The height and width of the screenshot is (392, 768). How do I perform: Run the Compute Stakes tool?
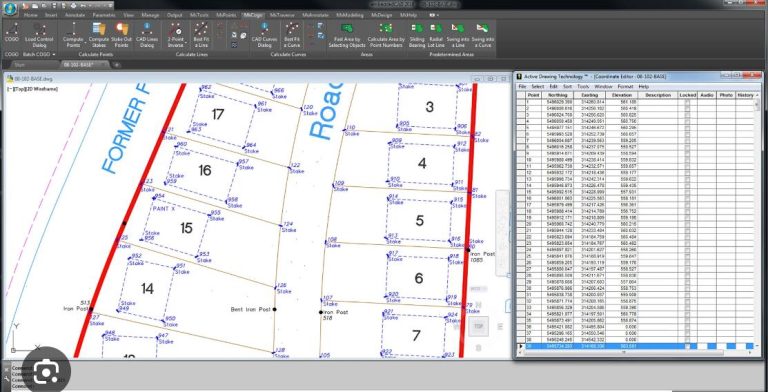click(x=98, y=34)
